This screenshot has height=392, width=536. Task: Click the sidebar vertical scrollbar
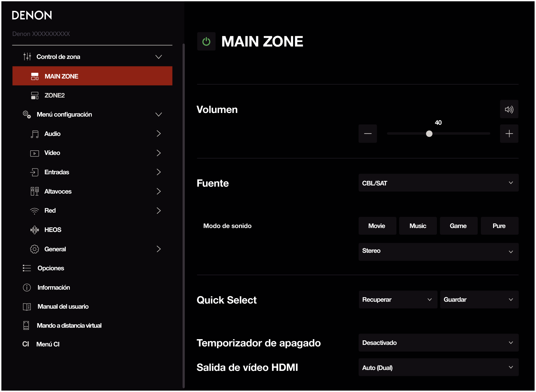click(183, 216)
